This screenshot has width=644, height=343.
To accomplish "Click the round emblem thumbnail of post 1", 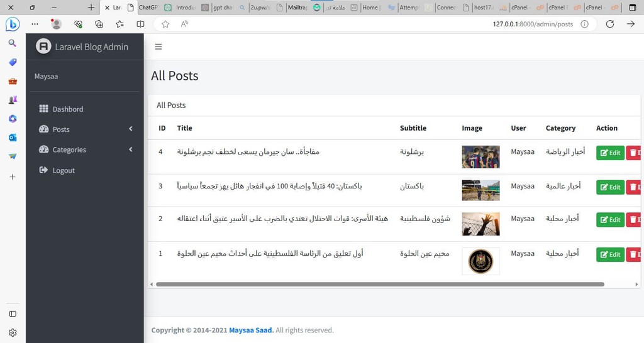I will point(480,261).
